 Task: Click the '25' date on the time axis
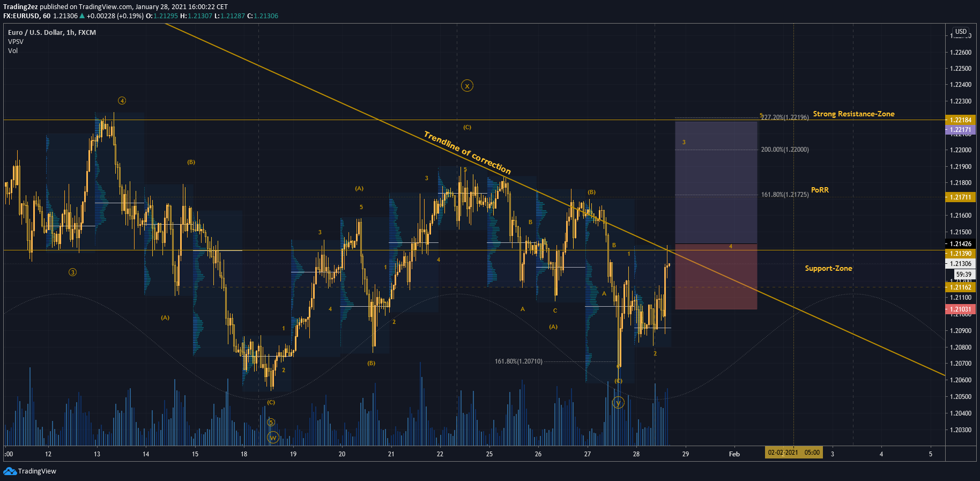(489, 454)
